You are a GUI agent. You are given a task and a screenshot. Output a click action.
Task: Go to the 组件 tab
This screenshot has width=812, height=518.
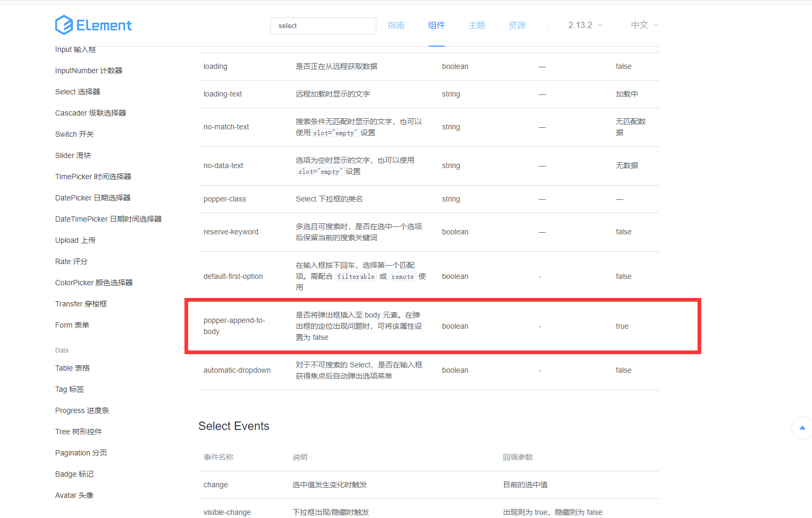pyautogui.click(x=436, y=25)
